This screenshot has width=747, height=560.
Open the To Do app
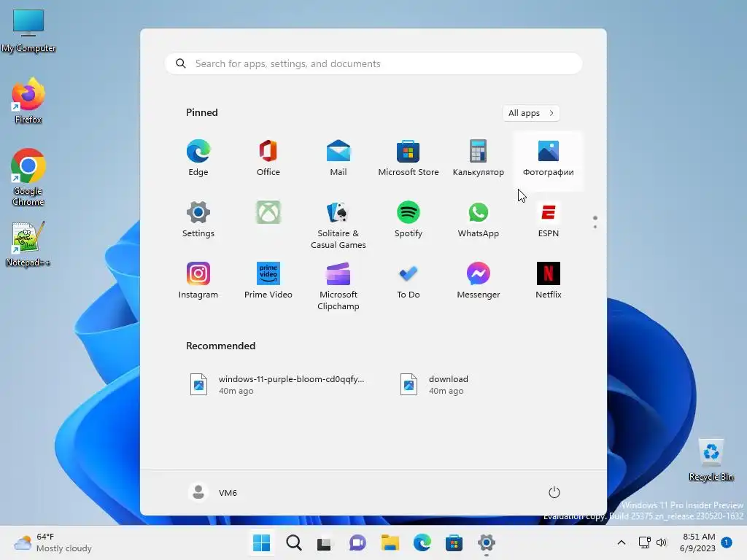coord(409,280)
